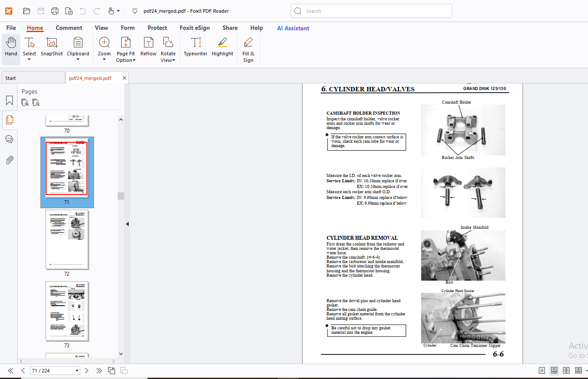Viewport: 588px width, 379px height.
Task: Switch to continuous page view mode
Action: (554, 371)
